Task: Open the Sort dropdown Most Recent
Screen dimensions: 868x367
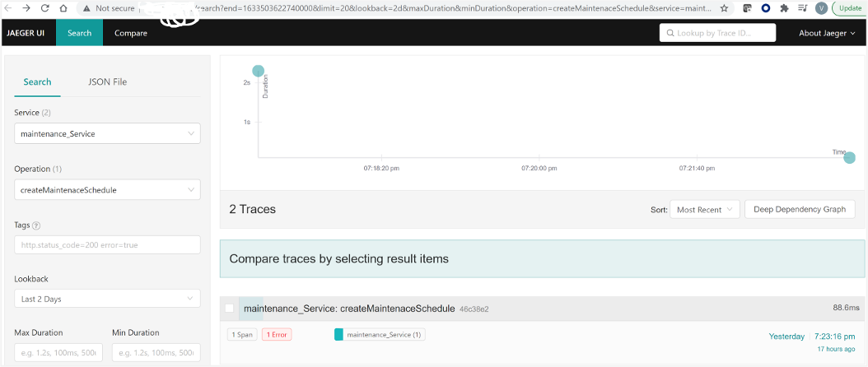Action: 704,209
